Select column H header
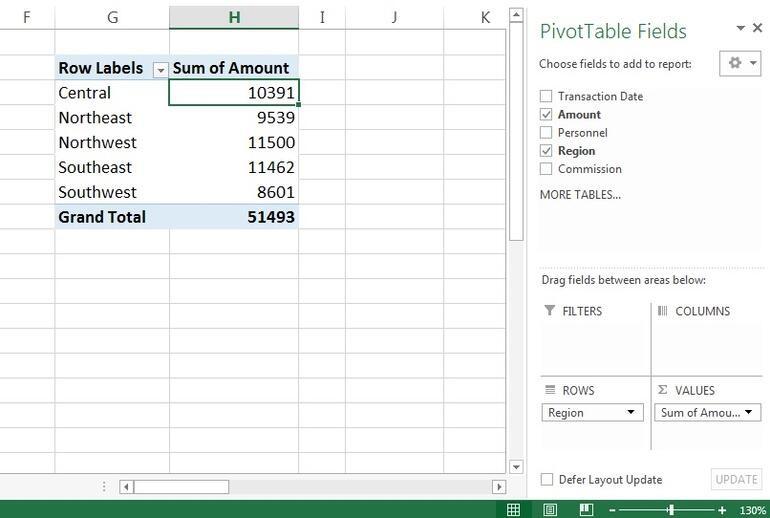The height and width of the screenshot is (518, 770). coord(234,17)
